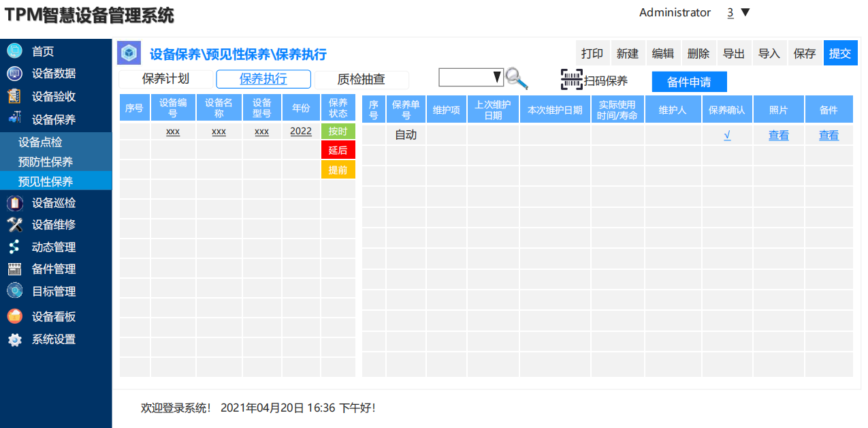This screenshot has width=868, height=428.
Task: Click 查看 link under 备件 column
Action: [x=829, y=135]
